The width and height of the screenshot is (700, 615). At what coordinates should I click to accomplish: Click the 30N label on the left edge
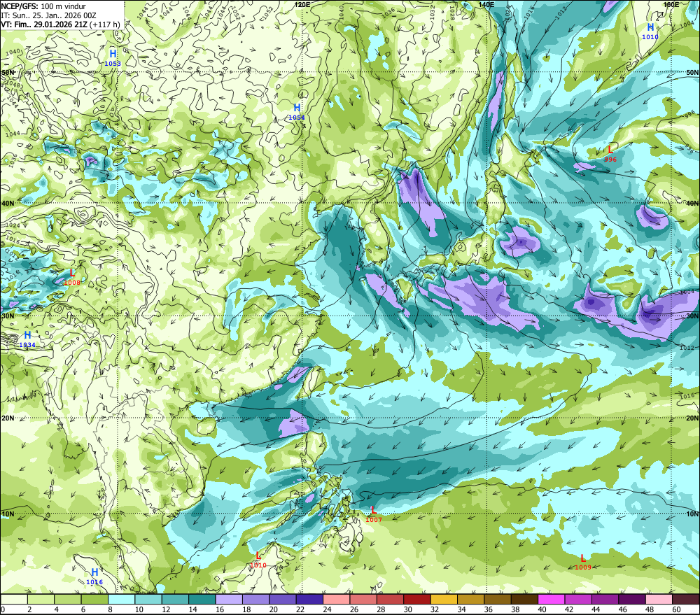point(8,316)
